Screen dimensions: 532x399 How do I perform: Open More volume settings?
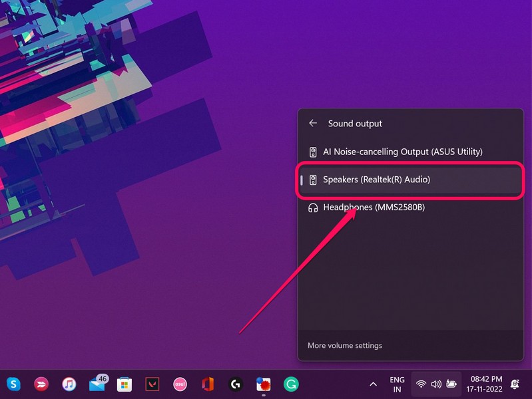(x=345, y=345)
